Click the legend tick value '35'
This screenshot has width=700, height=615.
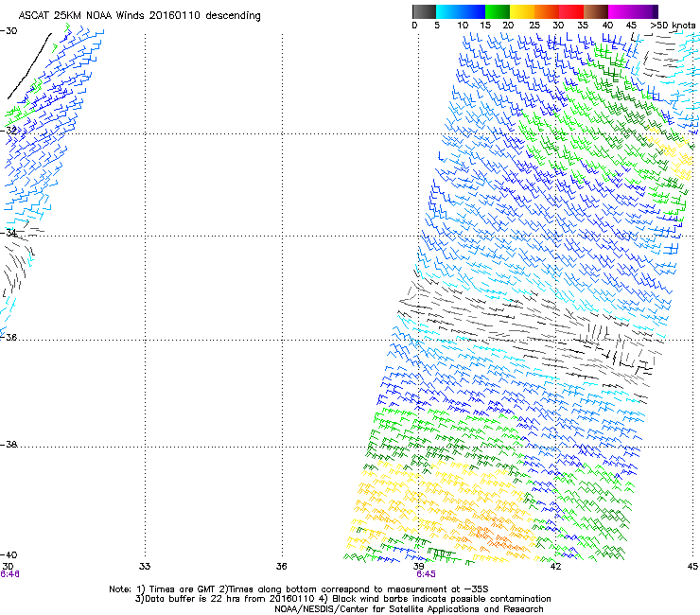coord(583,26)
